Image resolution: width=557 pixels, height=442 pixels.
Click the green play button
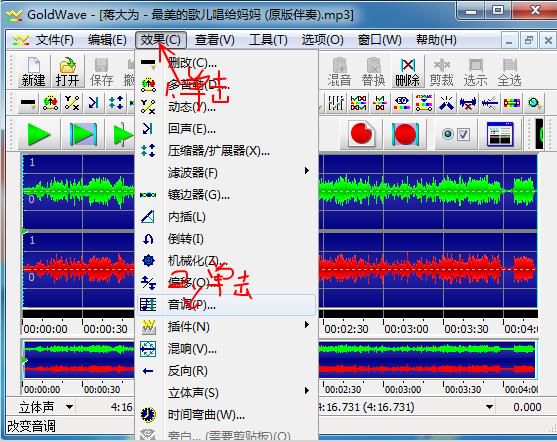(x=39, y=134)
